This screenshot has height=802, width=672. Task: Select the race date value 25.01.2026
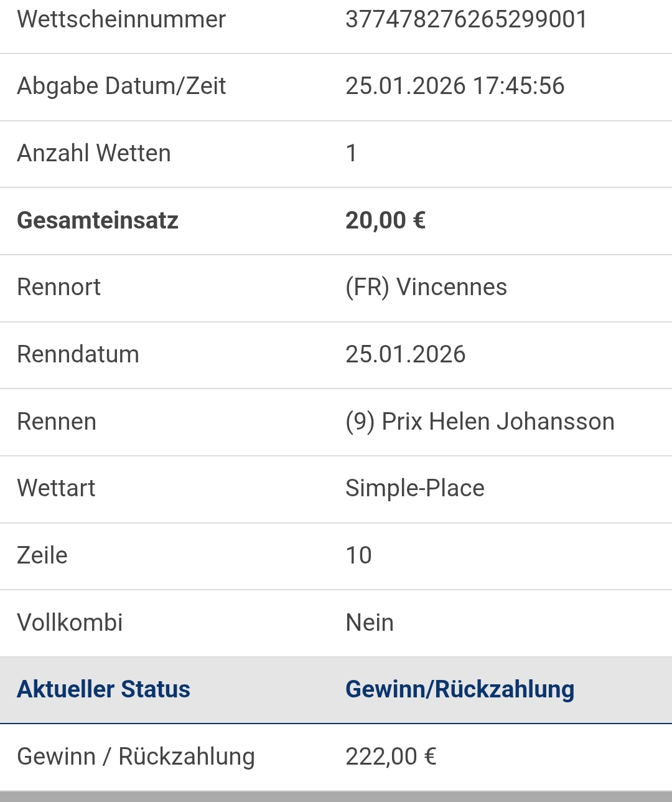(405, 354)
